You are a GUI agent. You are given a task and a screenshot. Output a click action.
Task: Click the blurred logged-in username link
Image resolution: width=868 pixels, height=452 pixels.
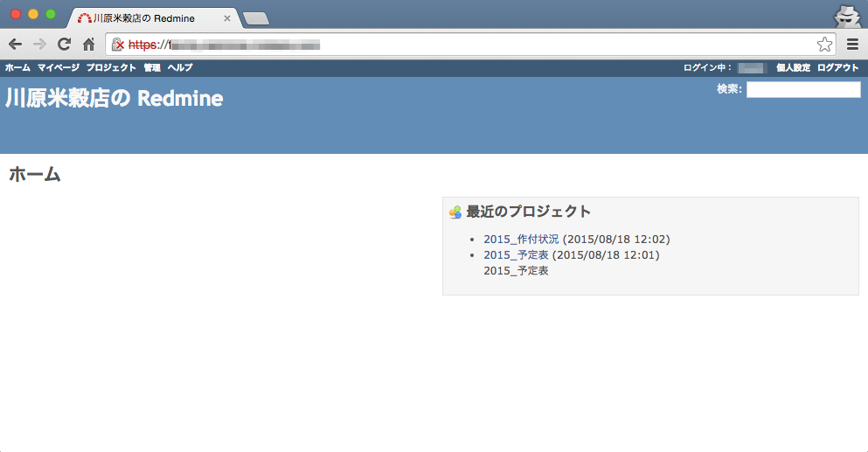coord(752,67)
